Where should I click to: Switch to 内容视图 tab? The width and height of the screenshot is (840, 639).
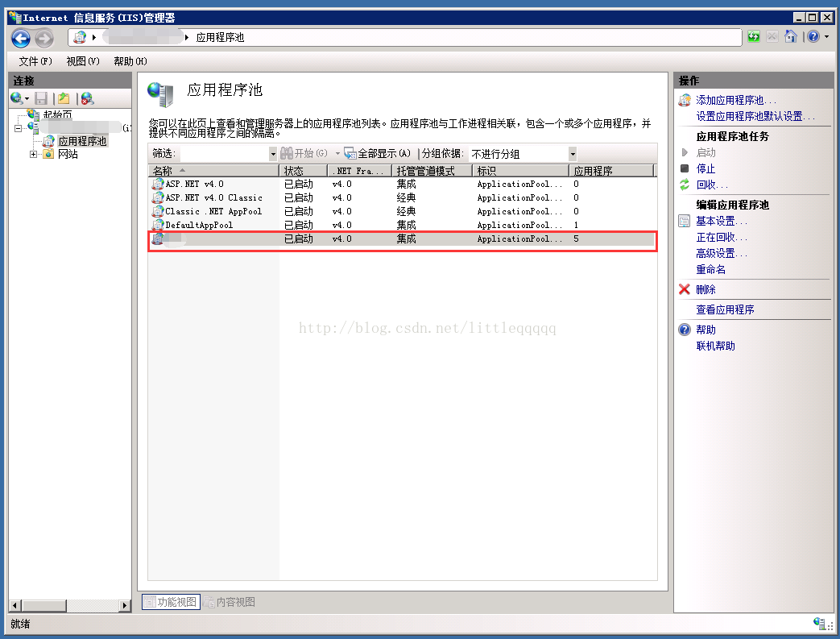click(230, 602)
